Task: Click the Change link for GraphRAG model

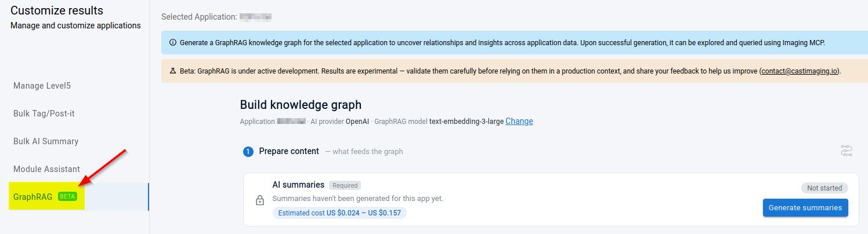Action: (519, 121)
